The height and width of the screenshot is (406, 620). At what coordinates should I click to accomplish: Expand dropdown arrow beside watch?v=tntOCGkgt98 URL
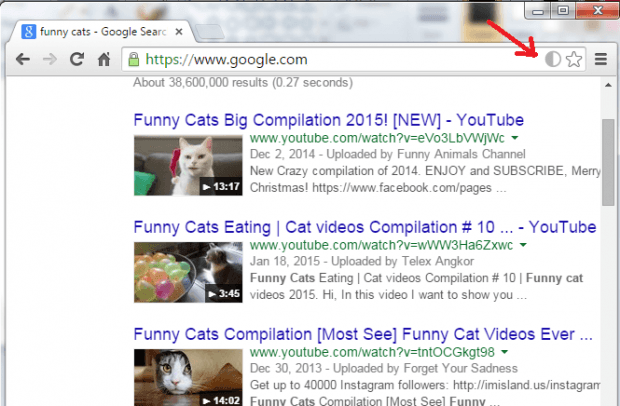pyautogui.click(x=505, y=352)
